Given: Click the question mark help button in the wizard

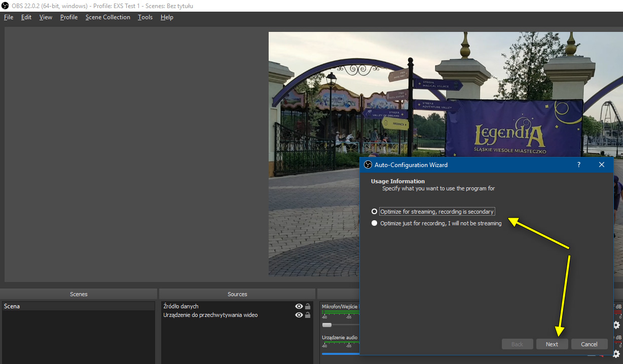Looking at the screenshot, I should tap(579, 165).
